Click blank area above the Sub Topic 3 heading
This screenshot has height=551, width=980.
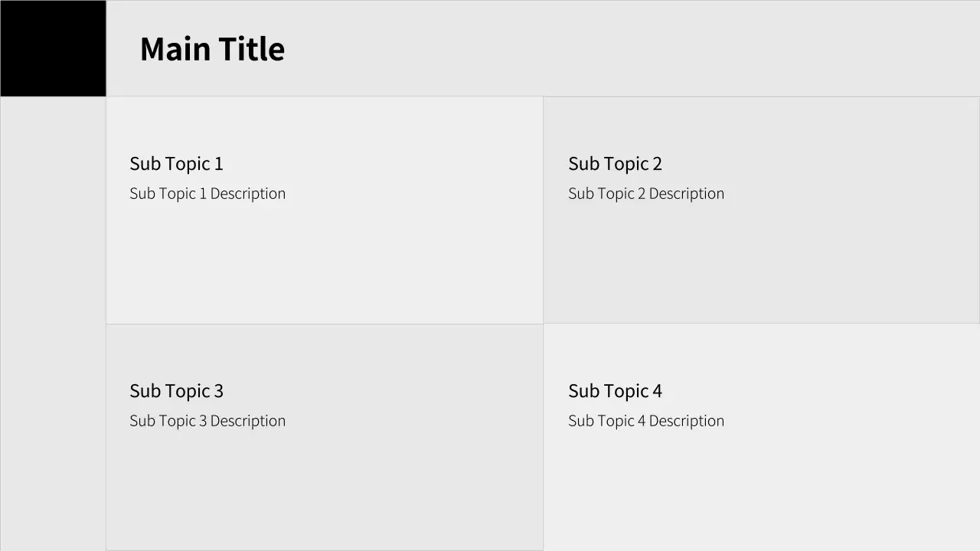coord(322,350)
